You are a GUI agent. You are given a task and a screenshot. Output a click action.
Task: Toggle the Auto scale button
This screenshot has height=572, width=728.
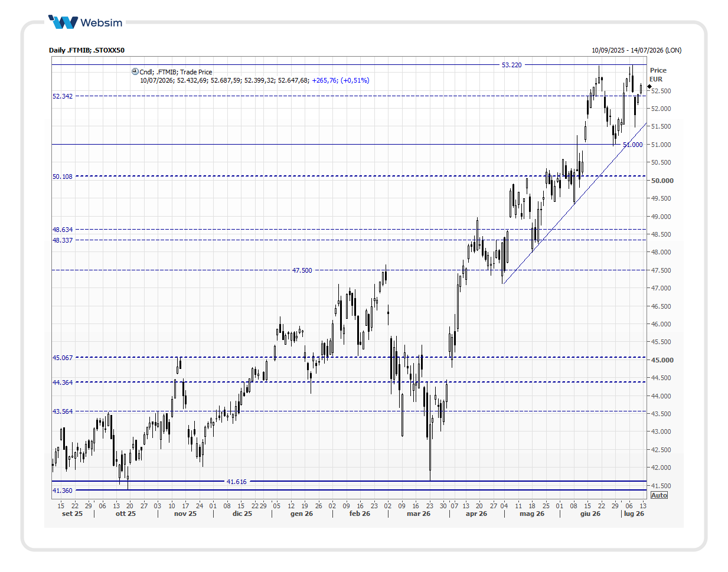coord(659,495)
